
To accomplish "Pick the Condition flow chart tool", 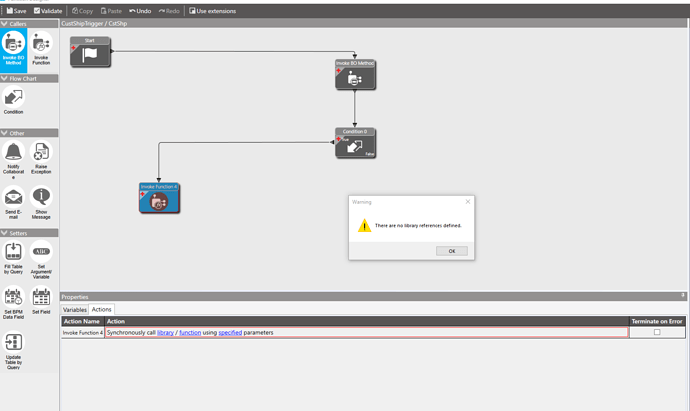I will coord(13,101).
